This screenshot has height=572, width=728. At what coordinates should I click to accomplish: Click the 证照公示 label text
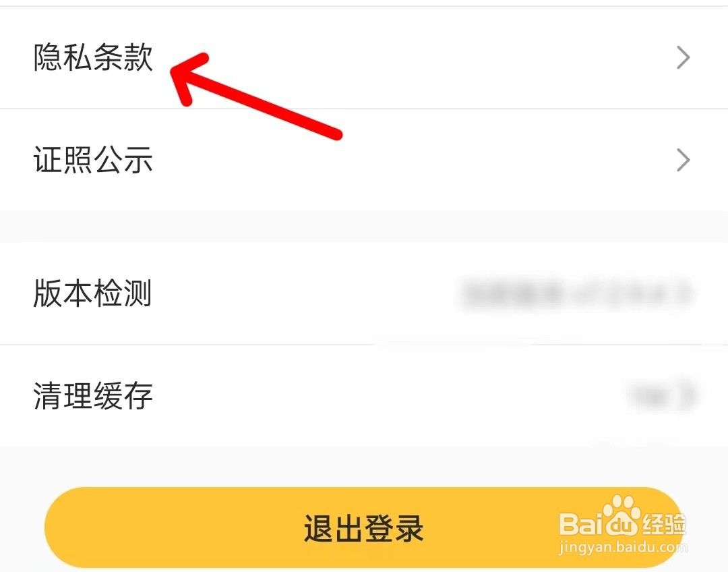pos(93,160)
